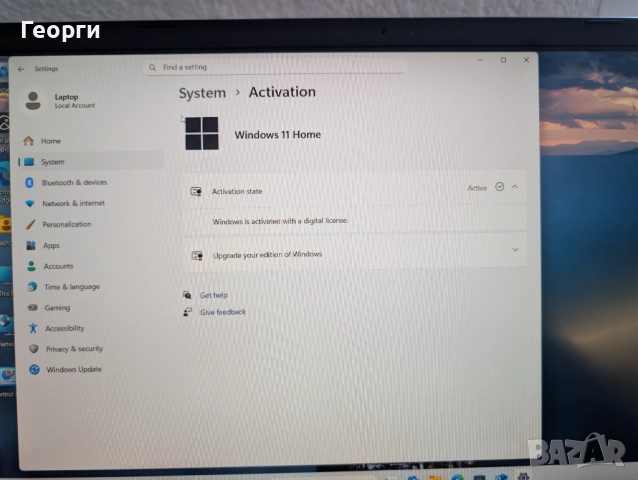
Task: Click the Active status checkmark icon
Action: (x=500, y=187)
